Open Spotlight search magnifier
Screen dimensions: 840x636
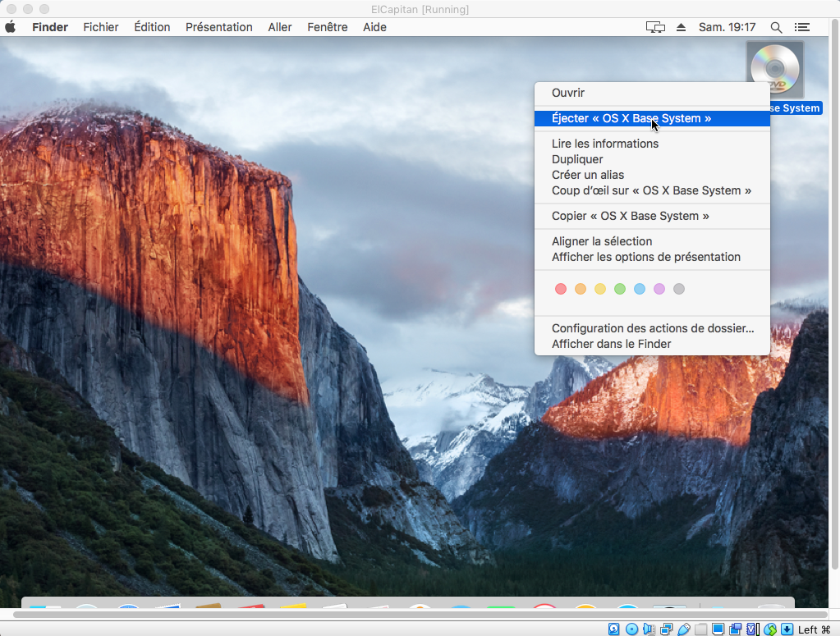pos(776,27)
